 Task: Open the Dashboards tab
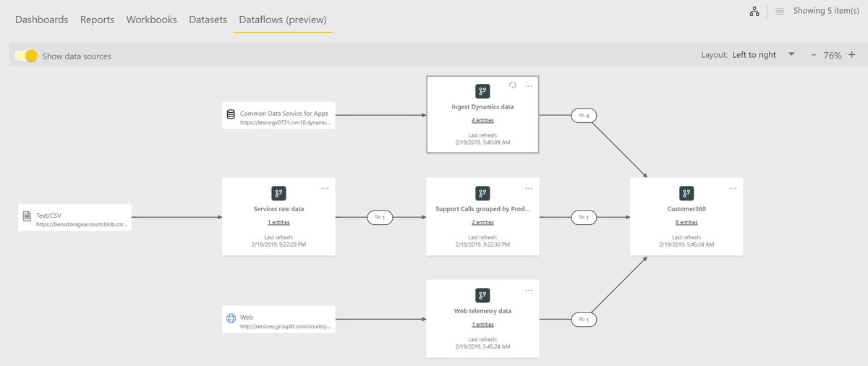click(42, 20)
